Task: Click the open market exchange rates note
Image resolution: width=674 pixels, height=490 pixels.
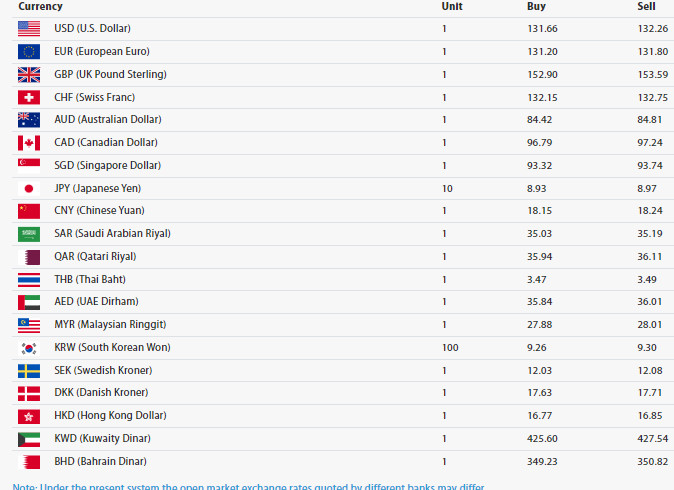Action: coord(248,487)
